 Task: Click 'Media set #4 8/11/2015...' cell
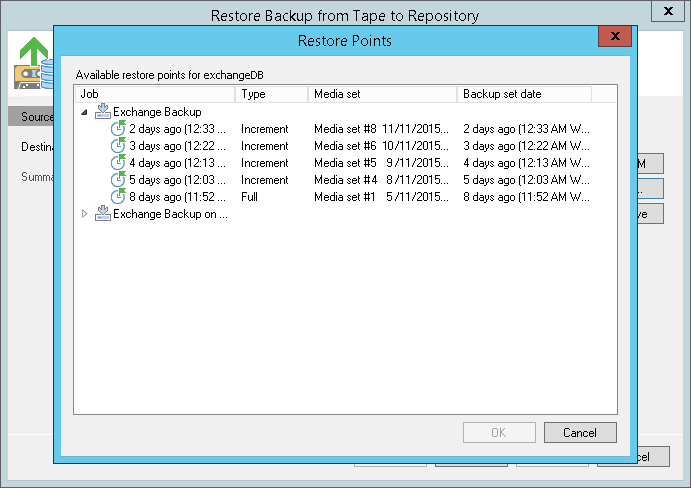tap(381, 180)
